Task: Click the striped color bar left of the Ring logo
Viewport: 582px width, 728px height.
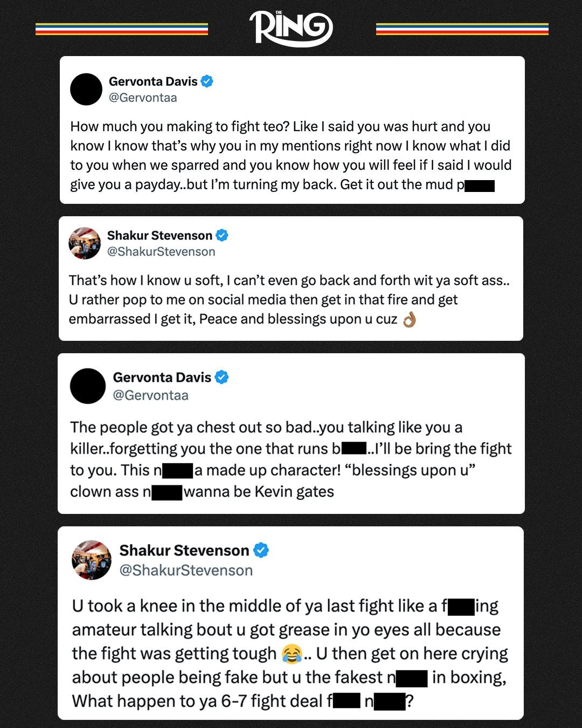Action: click(x=122, y=29)
